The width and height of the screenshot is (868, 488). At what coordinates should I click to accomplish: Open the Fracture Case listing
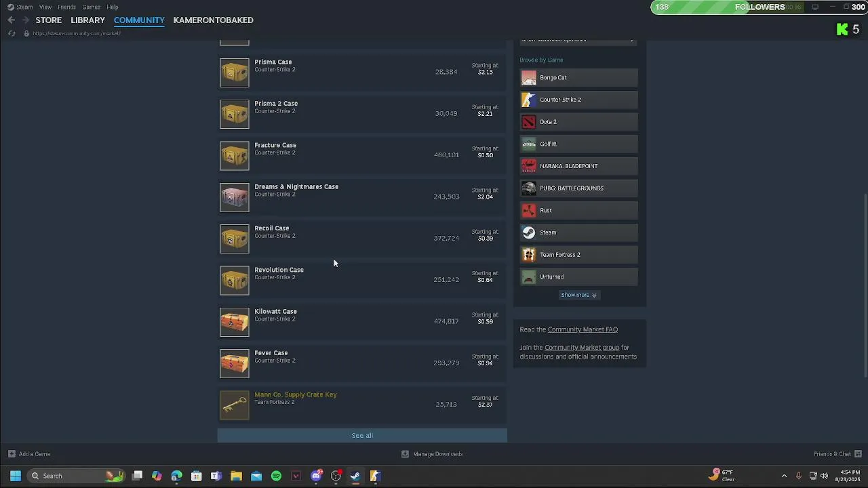point(363,155)
